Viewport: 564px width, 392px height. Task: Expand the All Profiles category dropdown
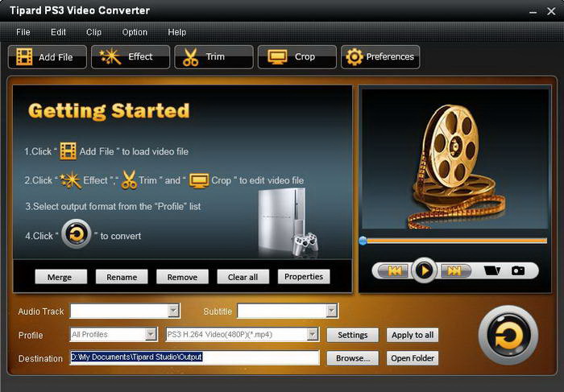151,335
